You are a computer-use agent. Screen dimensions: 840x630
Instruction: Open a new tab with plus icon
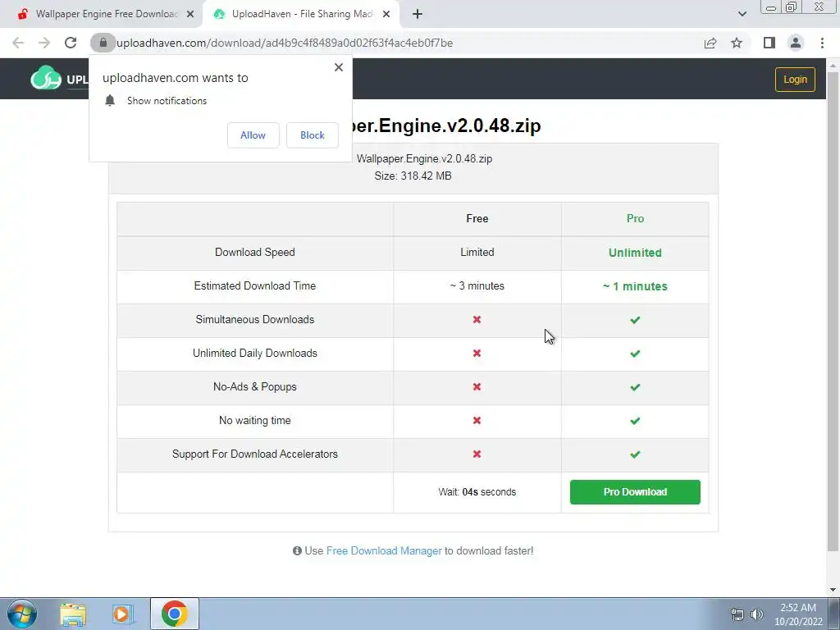click(x=418, y=15)
